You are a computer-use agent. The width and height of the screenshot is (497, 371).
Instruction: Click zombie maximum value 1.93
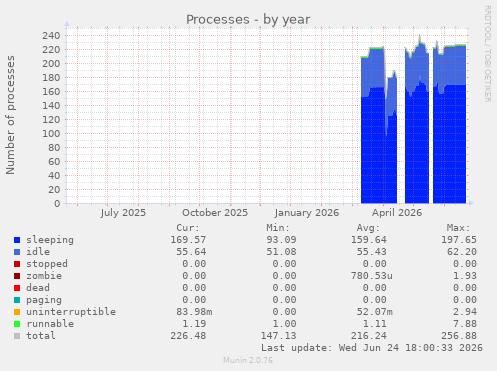[465, 276]
